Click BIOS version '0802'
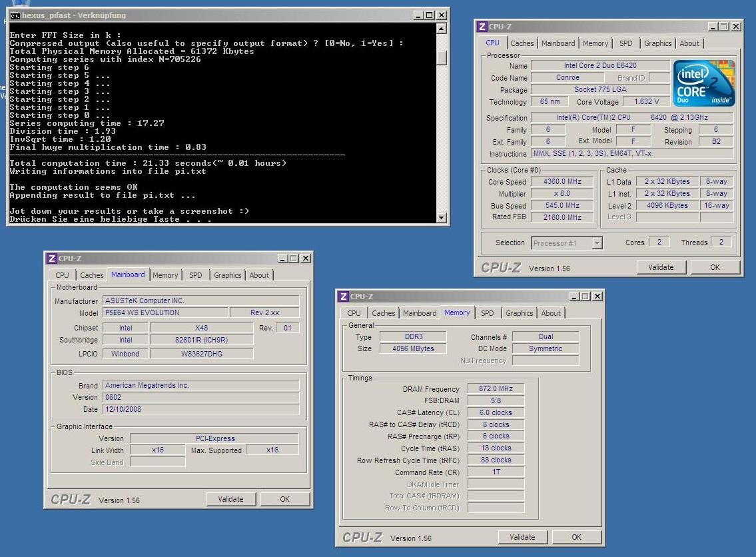Image resolution: width=756 pixels, height=557 pixels. 201,397
